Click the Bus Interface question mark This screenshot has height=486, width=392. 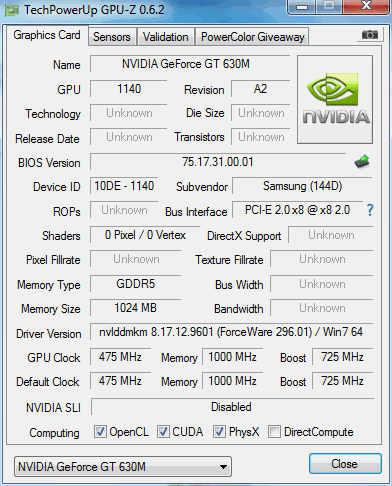click(x=370, y=210)
